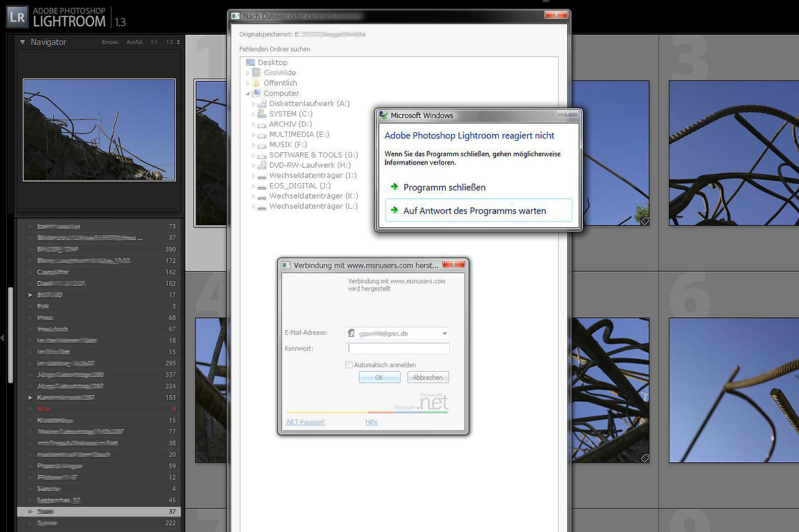Select the SYSTEM (C:) drive icon
The width and height of the screenshot is (799, 532).
262,113
